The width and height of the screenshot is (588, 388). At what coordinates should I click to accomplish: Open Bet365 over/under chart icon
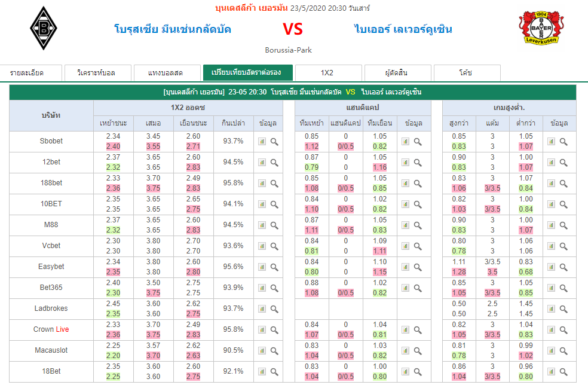point(551,288)
